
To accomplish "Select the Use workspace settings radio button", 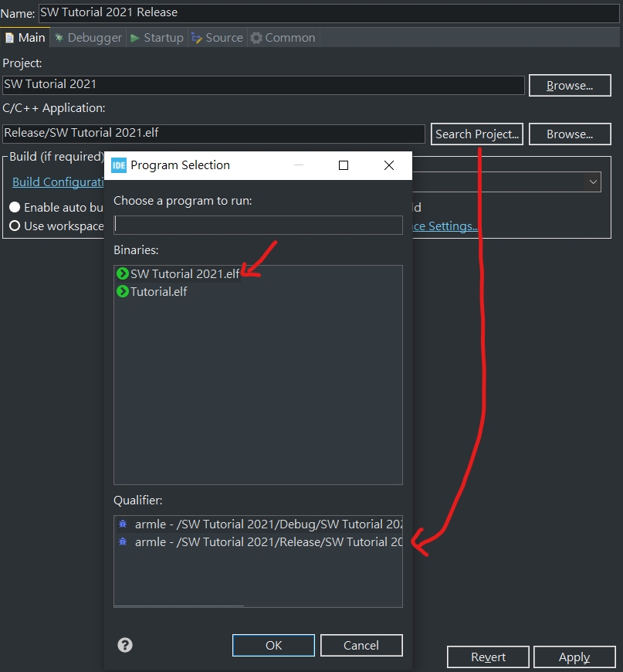I will 15,226.
